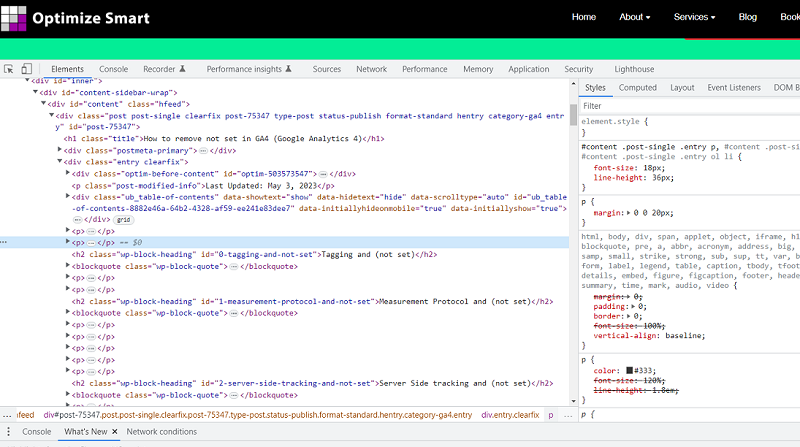Image resolution: width=800 pixels, height=447 pixels.
Task: Select div.entry.clearfix in breadcrumb bar
Action: pos(510,414)
